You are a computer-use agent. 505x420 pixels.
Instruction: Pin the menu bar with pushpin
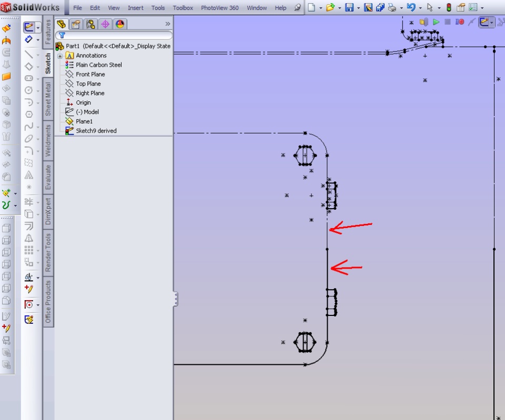coord(298,7)
